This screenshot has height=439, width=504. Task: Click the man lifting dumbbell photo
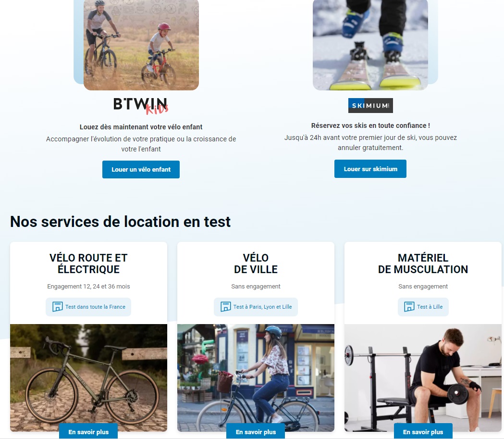423,377
